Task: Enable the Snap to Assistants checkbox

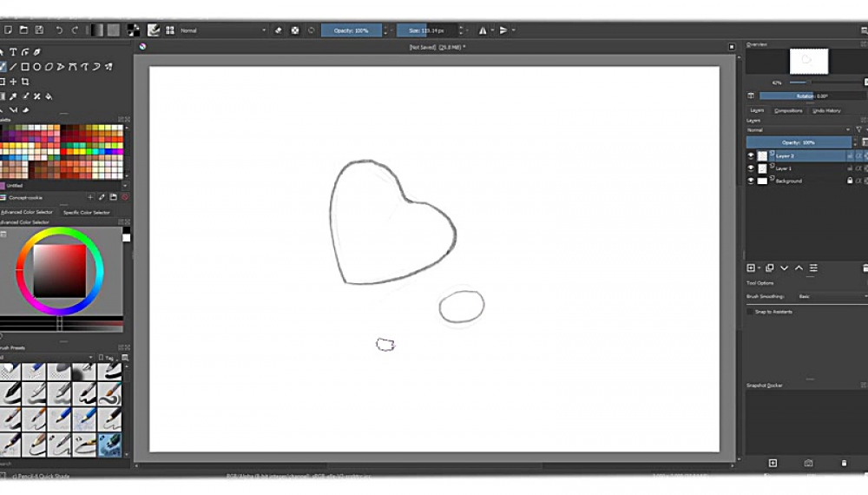Action: pos(751,312)
